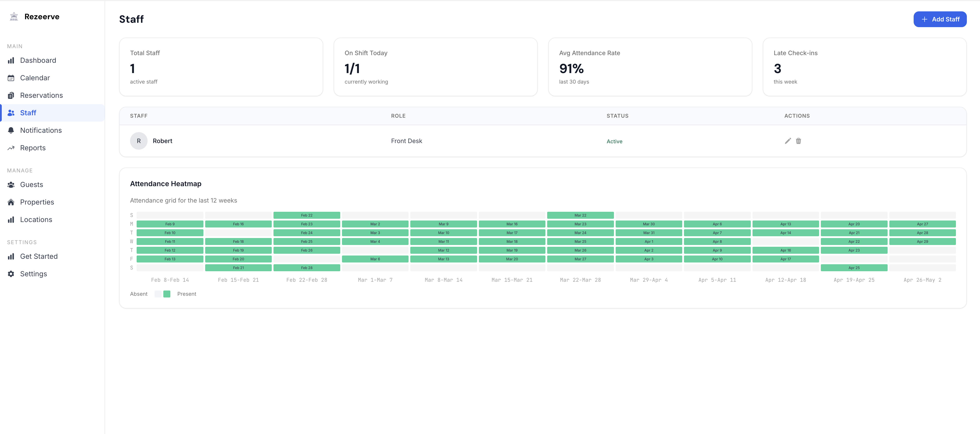The width and height of the screenshot is (980, 434).
Task: Click the green Present legend swatch
Action: [x=167, y=294]
